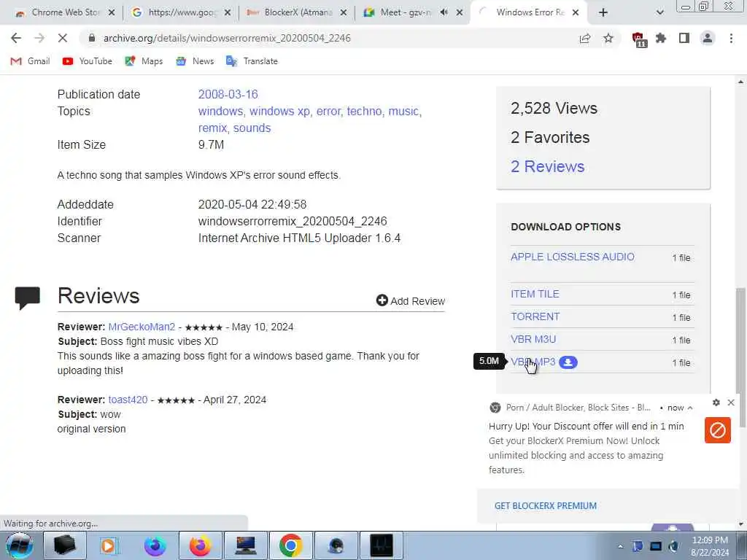Dismiss the BlockerX notification
Screen dimensions: 747x560
731,402
